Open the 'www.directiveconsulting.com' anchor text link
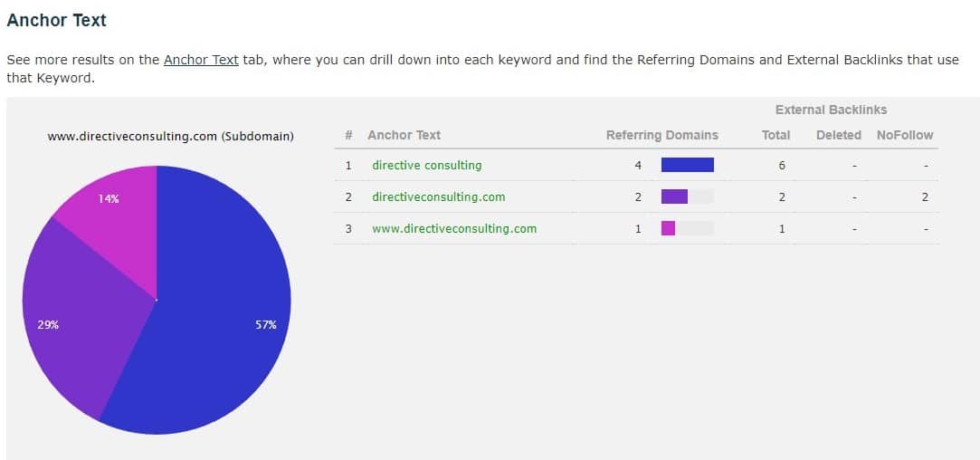The image size is (980, 460). coord(454,228)
